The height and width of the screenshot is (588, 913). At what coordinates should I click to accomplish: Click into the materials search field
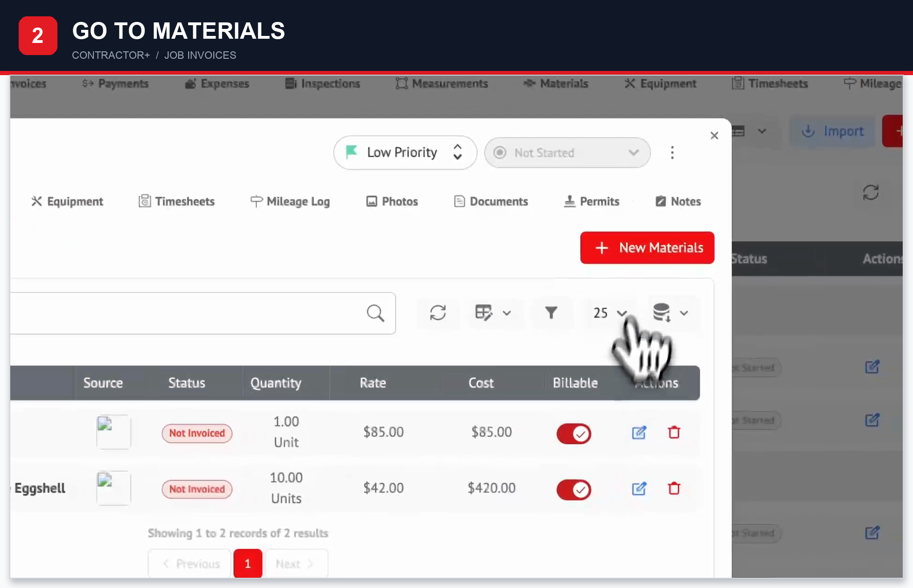(203, 313)
